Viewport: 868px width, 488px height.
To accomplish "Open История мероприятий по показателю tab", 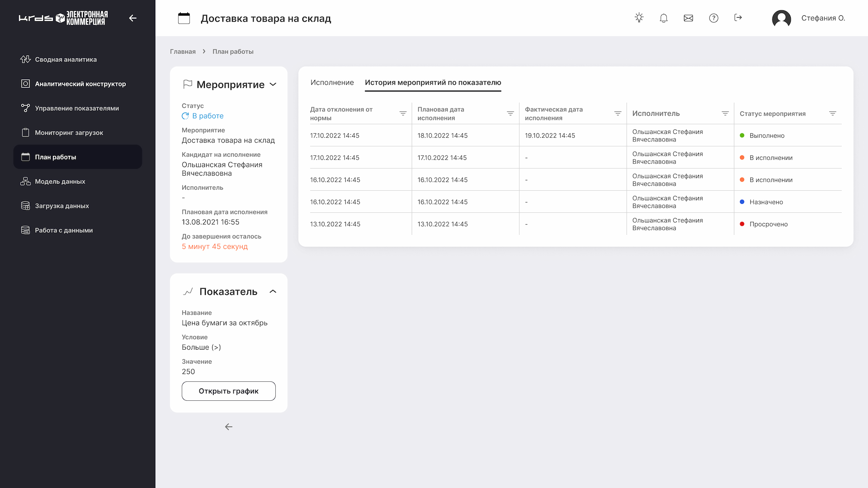I will [433, 83].
